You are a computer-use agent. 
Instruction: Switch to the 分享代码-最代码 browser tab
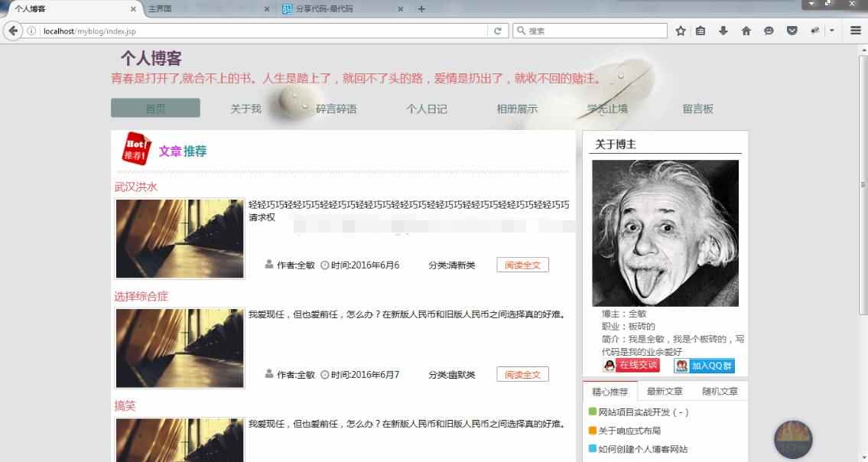click(342, 9)
